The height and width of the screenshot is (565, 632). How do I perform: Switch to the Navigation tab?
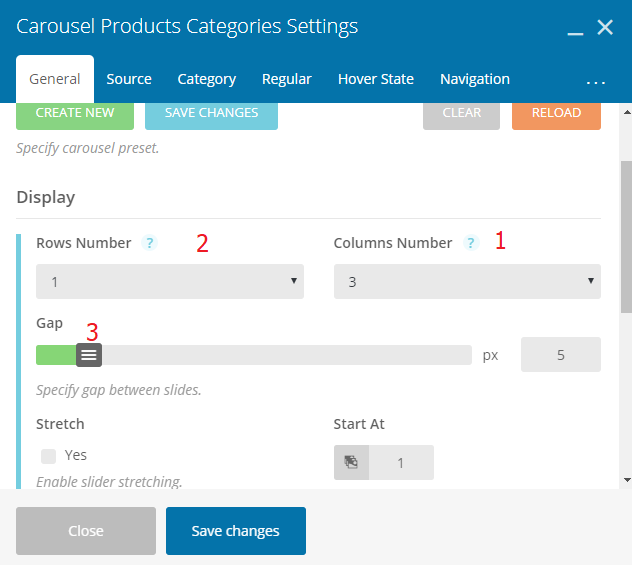pos(475,79)
